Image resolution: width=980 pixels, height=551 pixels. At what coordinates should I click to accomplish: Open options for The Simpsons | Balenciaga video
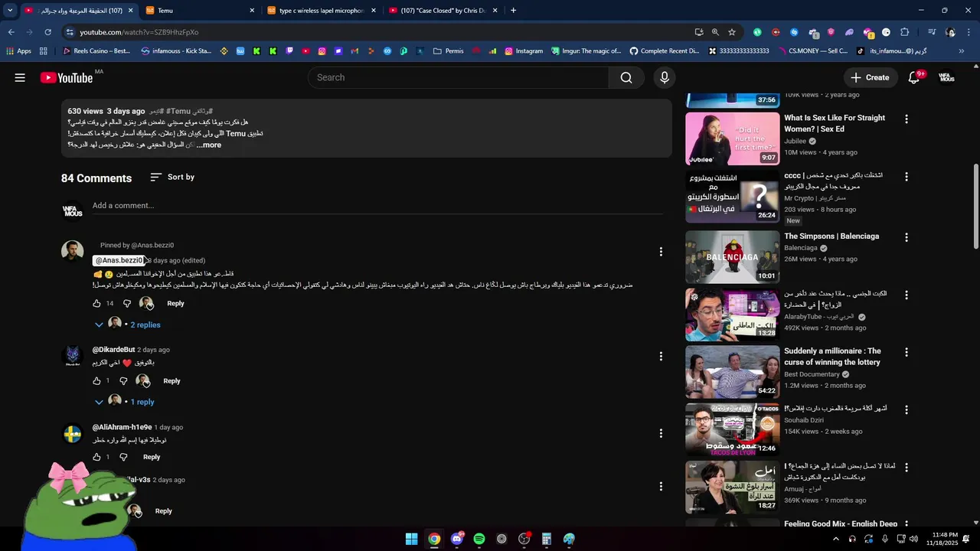pos(906,238)
